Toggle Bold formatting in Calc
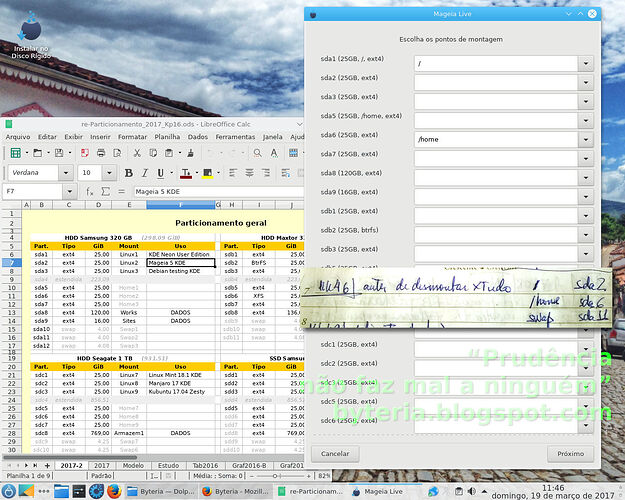 pos(128,173)
